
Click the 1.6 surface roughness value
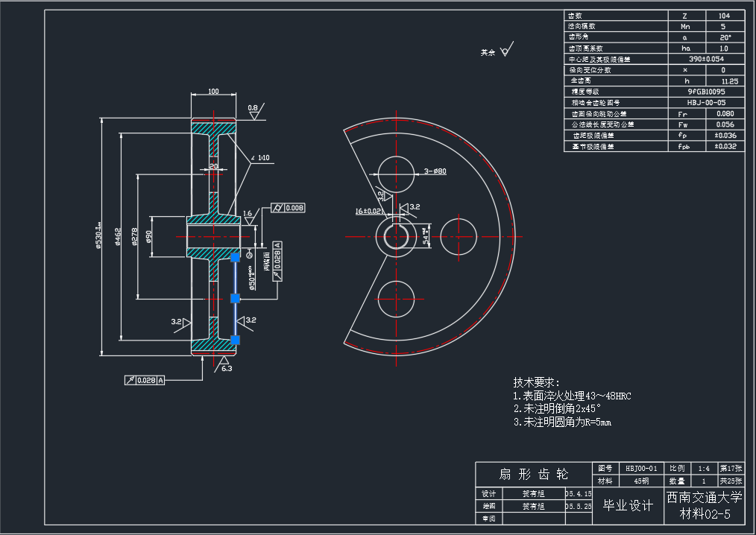(248, 213)
